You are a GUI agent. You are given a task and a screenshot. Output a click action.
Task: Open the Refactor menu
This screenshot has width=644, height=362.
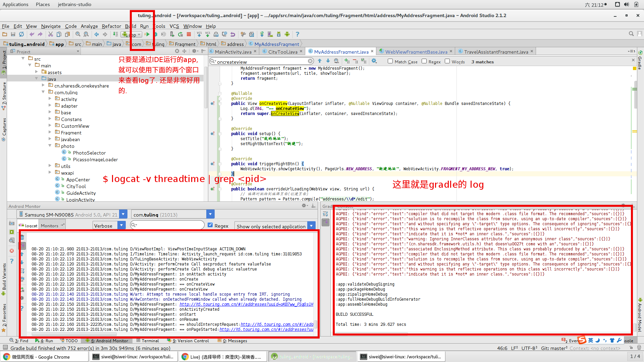pos(111,26)
